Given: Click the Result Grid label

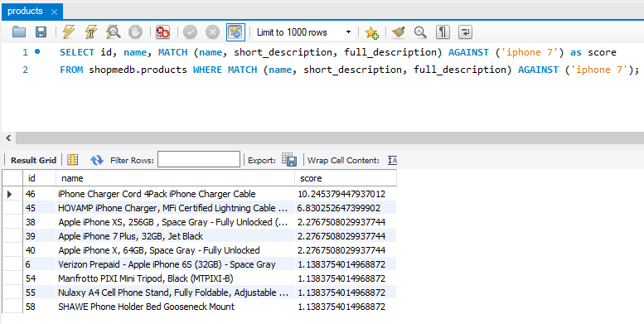Looking at the screenshot, I should coord(33,160).
